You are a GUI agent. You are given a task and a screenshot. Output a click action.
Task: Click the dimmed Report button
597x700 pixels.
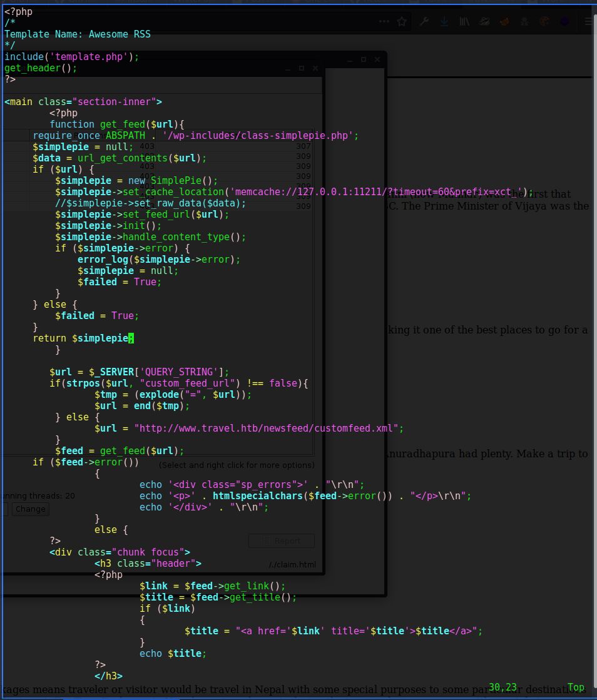(x=281, y=540)
